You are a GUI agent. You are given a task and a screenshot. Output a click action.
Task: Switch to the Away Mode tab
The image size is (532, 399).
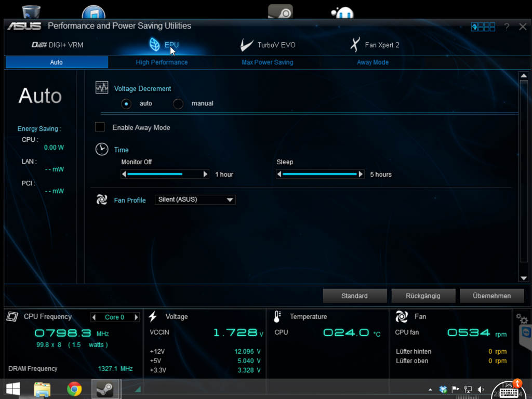373,62
